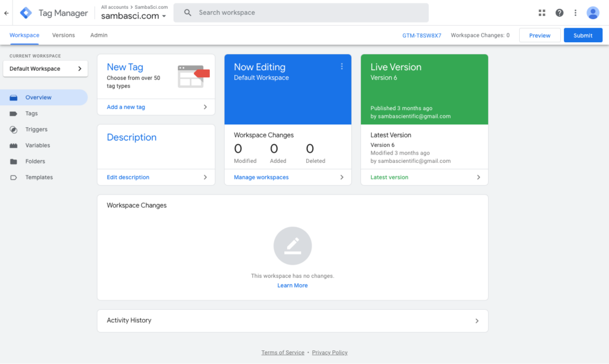This screenshot has width=609, height=364.
Task: Click the back arrow icon
Action: 6,13
